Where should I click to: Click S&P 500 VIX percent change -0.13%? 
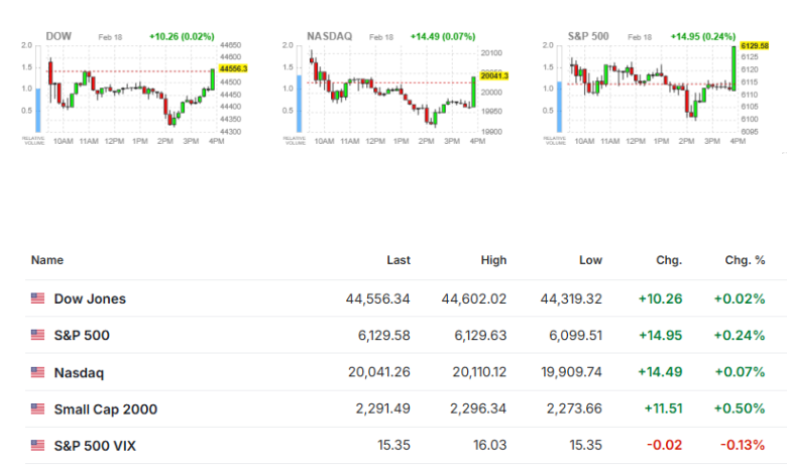click(742, 445)
